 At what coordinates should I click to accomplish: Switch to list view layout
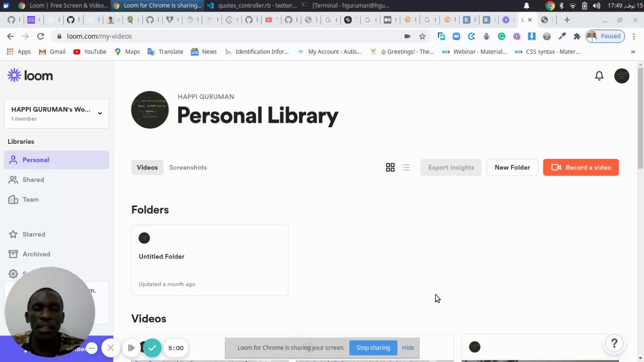click(x=406, y=167)
